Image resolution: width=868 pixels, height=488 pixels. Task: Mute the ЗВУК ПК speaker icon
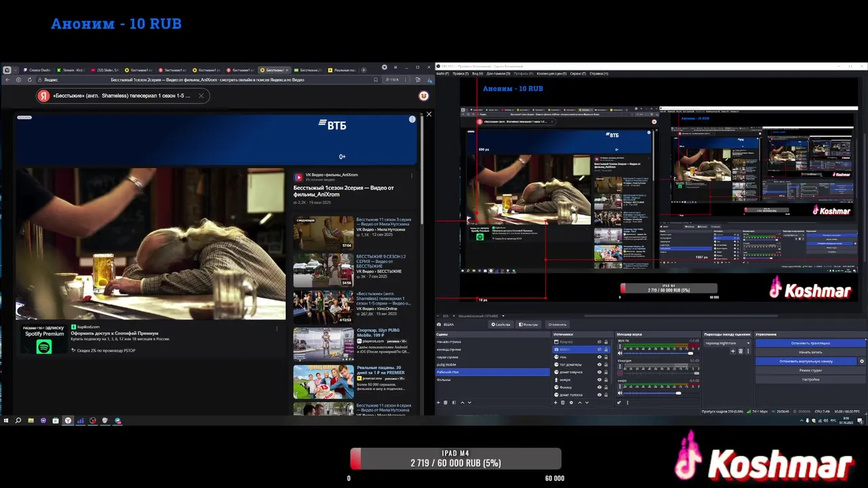620,353
